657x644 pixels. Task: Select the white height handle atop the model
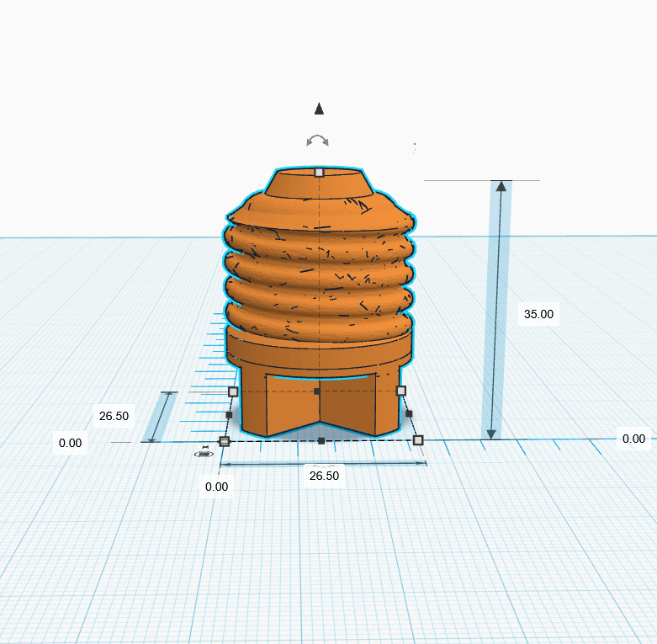click(320, 173)
